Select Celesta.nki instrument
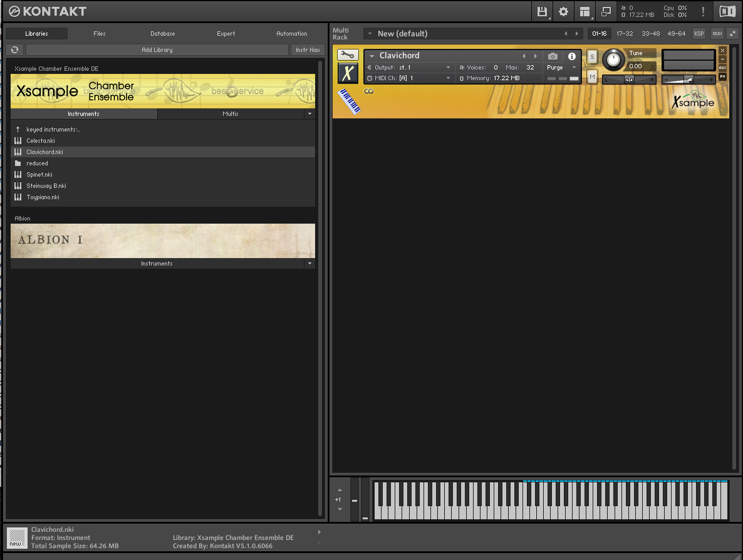 pyautogui.click(x=162, y=141)
